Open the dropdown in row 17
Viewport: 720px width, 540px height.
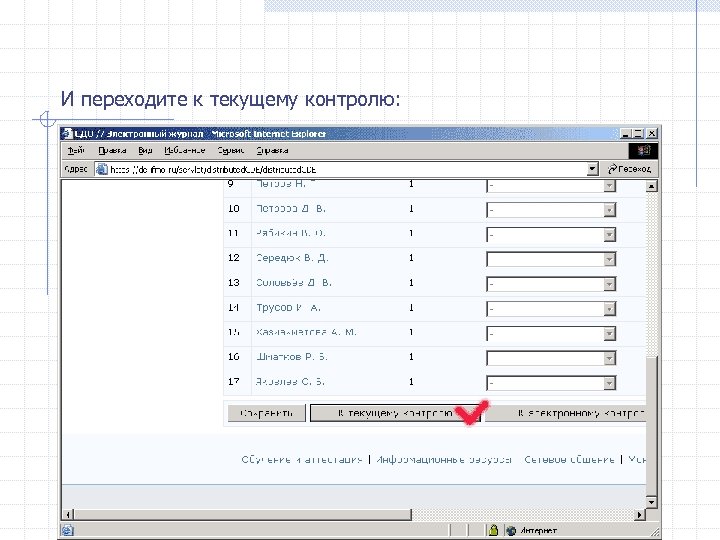pyautogui.click(x=609, y=383)
